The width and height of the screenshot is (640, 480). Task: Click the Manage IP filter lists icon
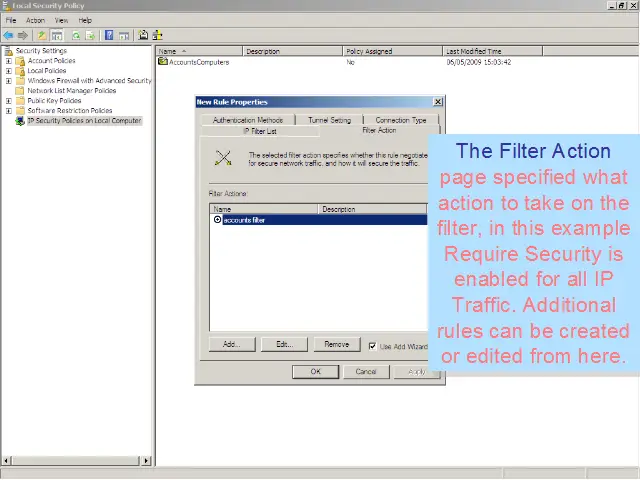click(x=157, y=35)
